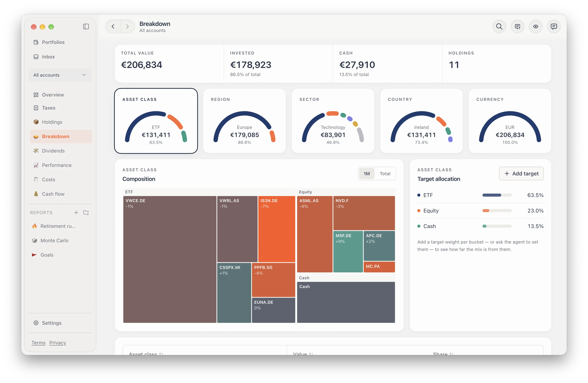588x383 pixels.
Task: Click the Breakdown pie icon
Action: (x=36, y=136)
